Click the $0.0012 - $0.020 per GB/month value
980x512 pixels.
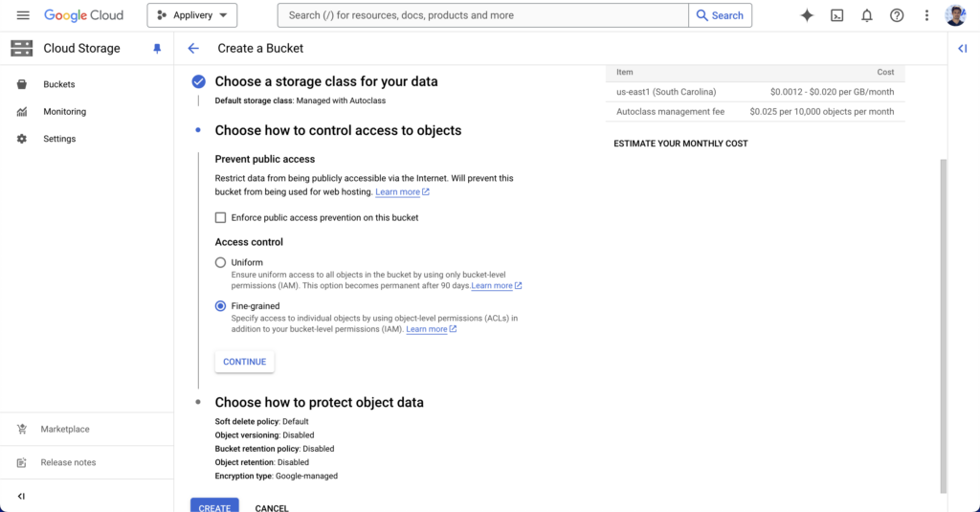click(x=832, y=92)
